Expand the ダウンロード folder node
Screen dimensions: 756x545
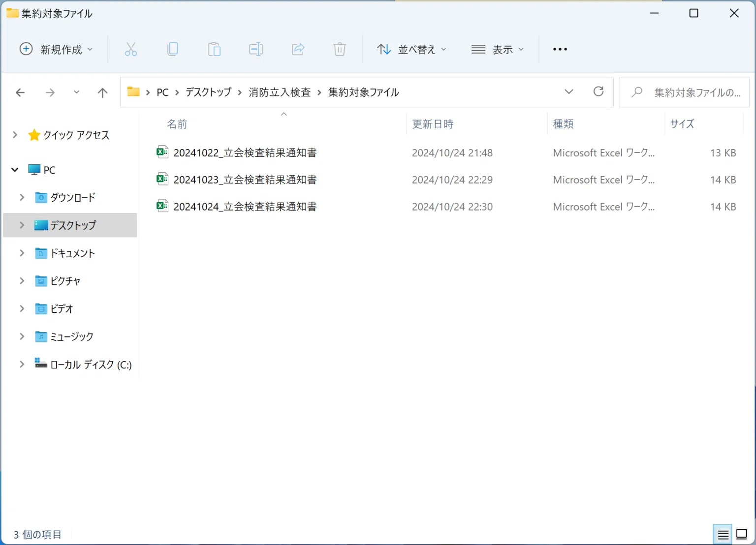pyautogui.click(x=22, y=197)
